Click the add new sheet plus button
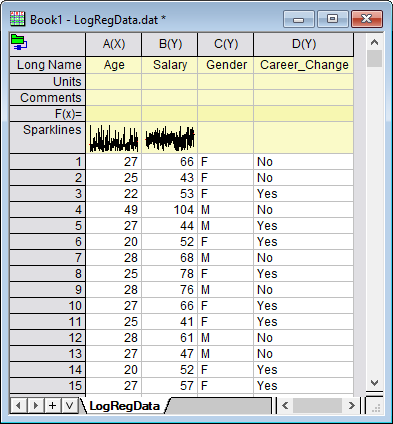Viewport: 393px width, 424px height. pyautogui.click(x=52, y=406)
